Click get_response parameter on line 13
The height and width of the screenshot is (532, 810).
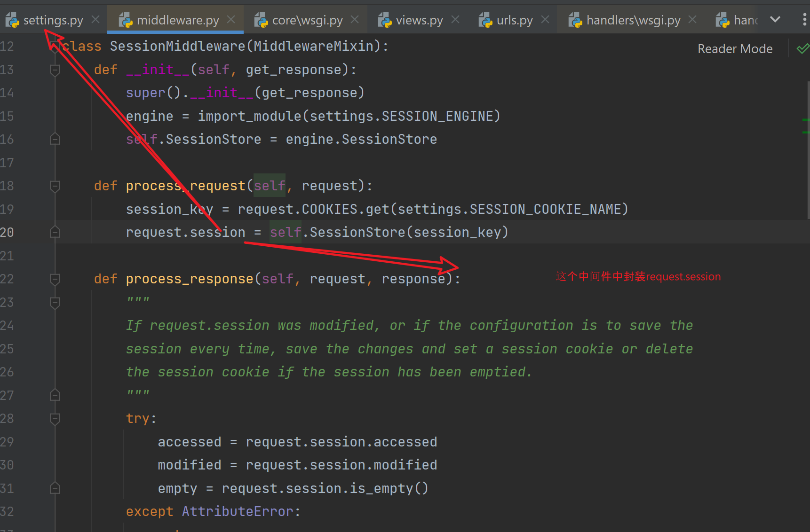[x=294, y=70]
